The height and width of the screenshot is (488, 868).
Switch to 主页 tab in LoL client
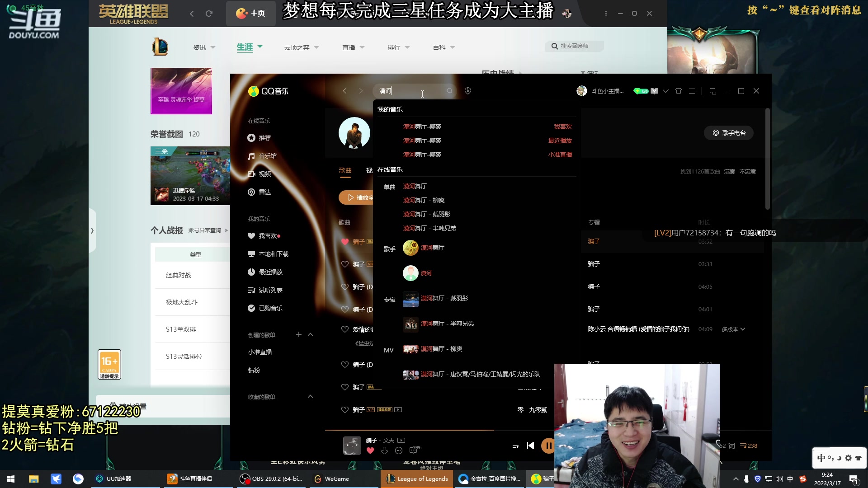click(251, 14)
